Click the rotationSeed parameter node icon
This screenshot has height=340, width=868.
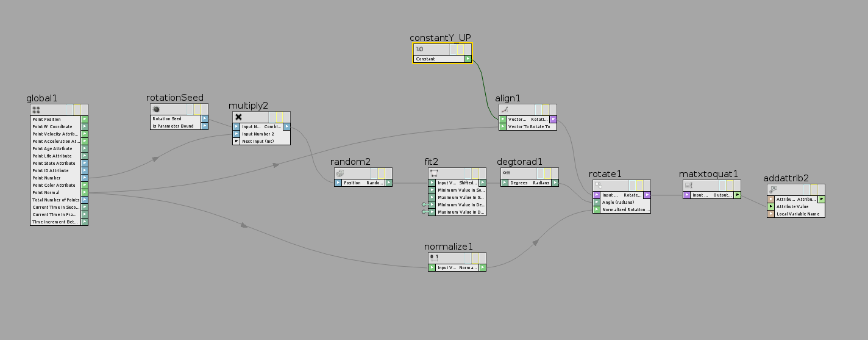coord(157,109)
